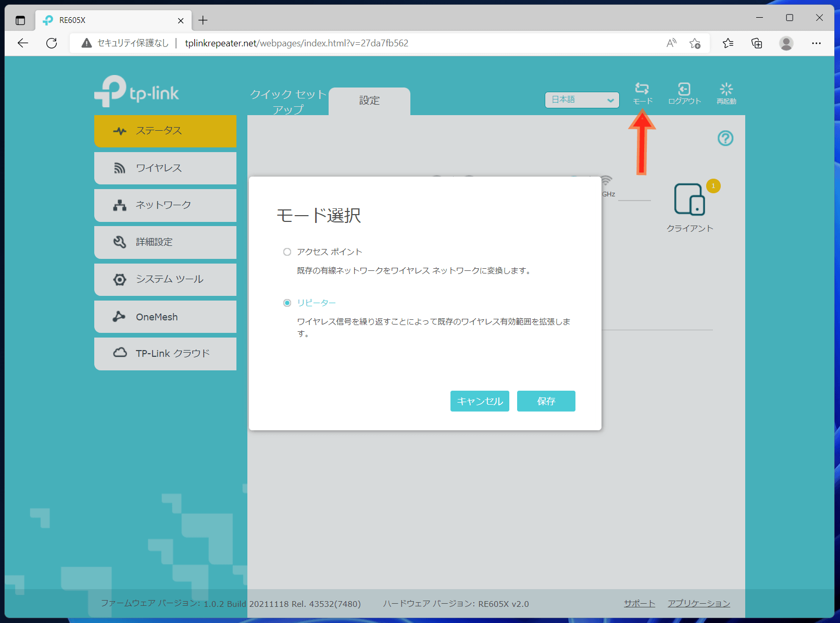Open browser settings ellipsis menu
This screenshot has width=840, height=623.
(x=816, y=43)
